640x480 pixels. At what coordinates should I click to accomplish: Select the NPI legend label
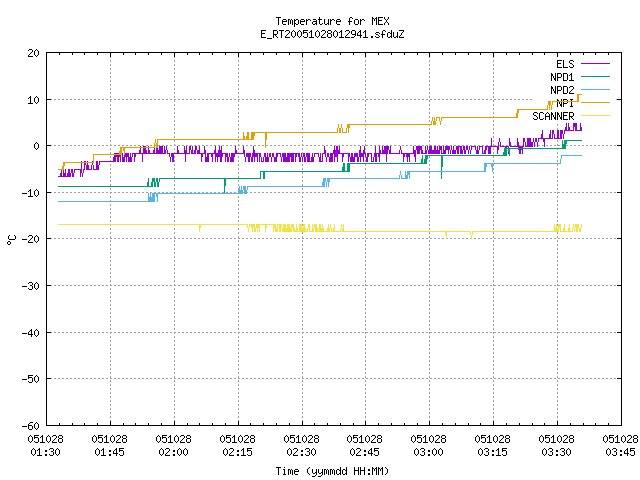(x=565, y=103)
